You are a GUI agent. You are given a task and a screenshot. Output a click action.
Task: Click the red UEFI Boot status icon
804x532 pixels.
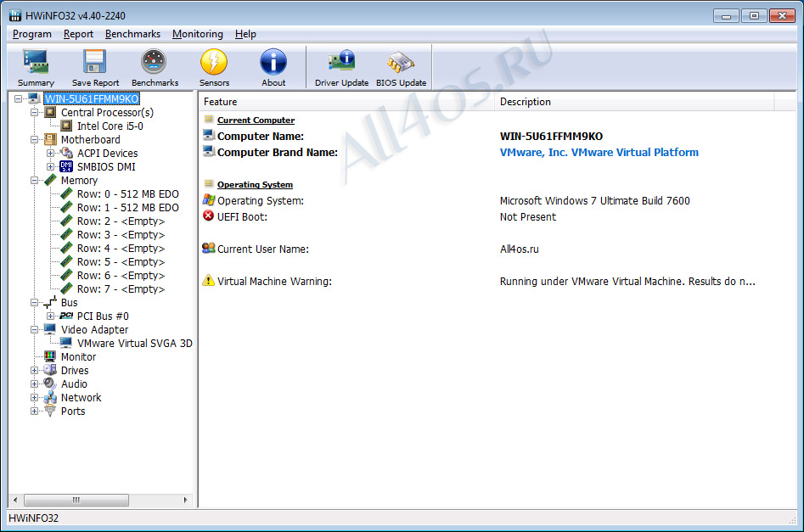(x=208, y=216)
